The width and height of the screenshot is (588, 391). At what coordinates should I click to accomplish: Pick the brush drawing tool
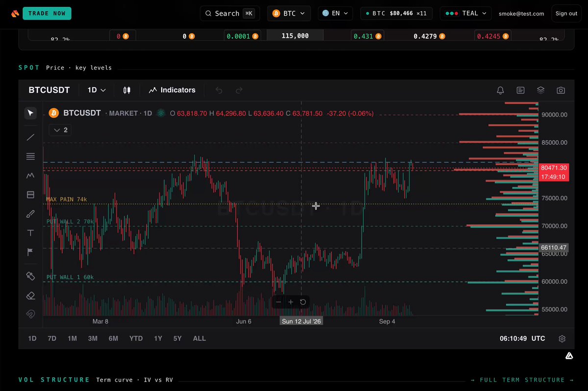coord(30,214)
